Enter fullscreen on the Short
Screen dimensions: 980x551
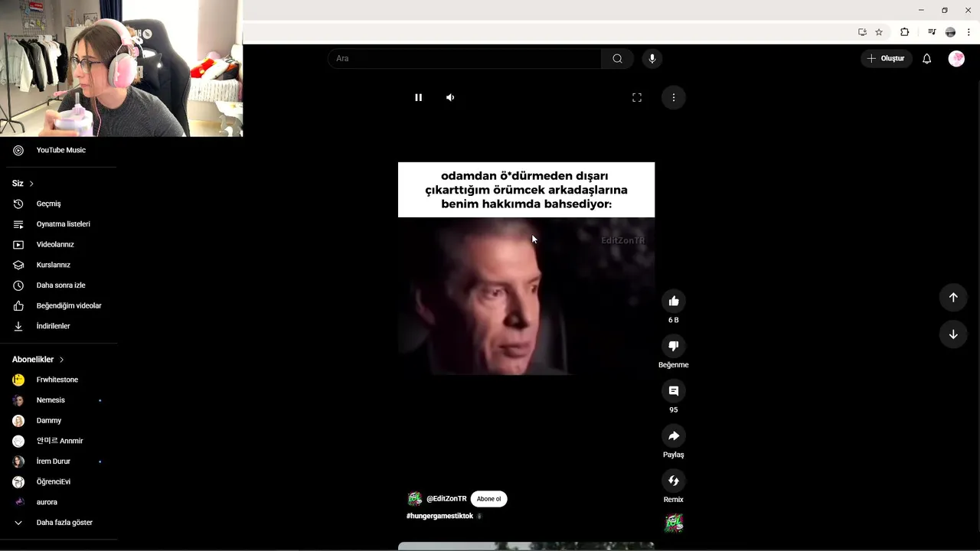pos(636,97)
